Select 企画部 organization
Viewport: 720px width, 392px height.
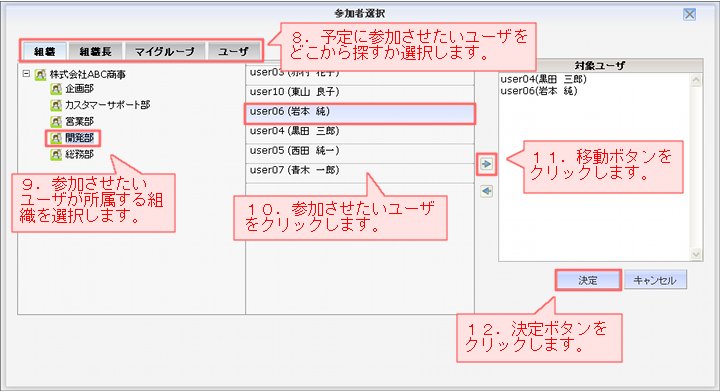(x=79, y=89)
